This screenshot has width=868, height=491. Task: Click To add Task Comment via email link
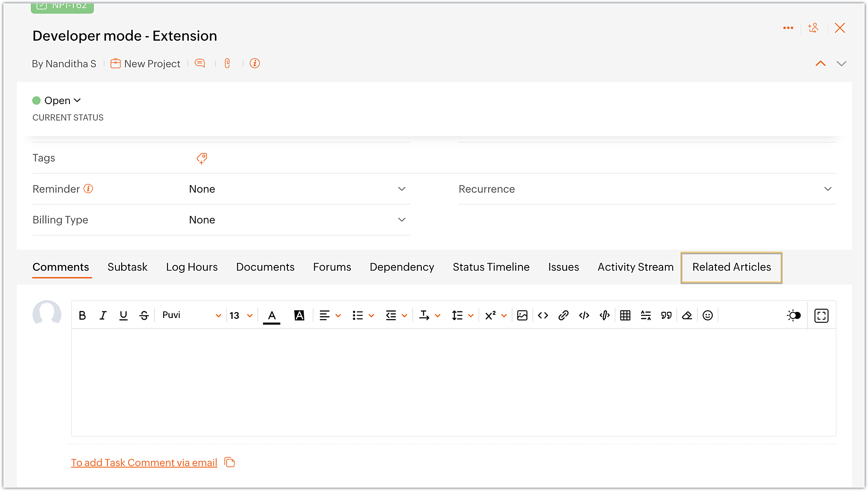144,463
